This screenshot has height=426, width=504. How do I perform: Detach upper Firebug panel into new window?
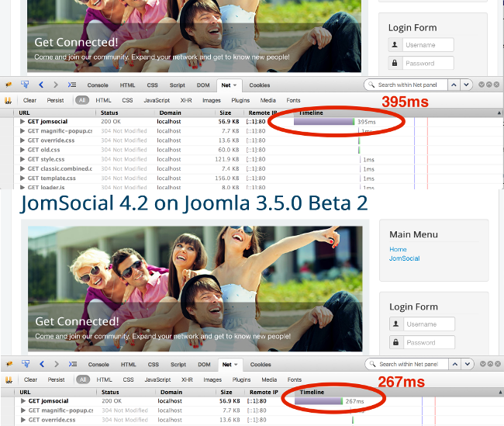coord(489,85)
